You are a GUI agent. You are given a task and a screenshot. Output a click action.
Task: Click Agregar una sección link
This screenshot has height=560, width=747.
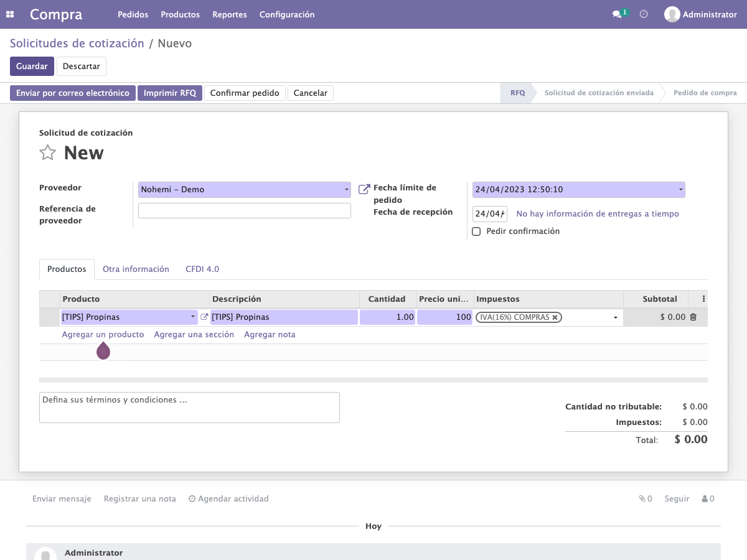[x=194, y=335]
